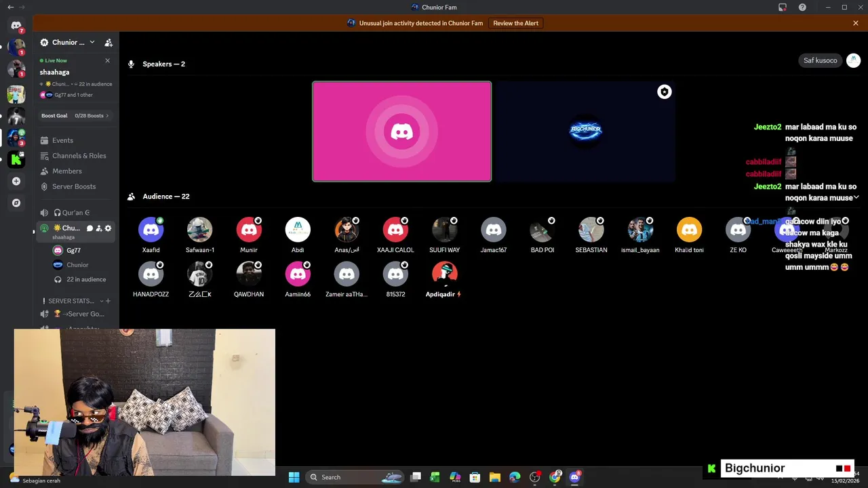The height and width of the screenshot is (488, 868).
Task: Select audience member Zameir aaTHa
Action: [347, 279]
